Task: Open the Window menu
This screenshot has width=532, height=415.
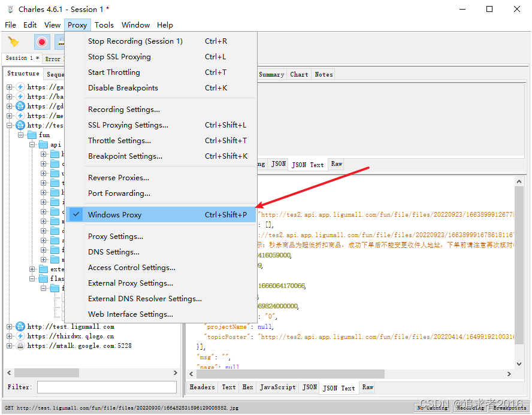Action: 136,25
